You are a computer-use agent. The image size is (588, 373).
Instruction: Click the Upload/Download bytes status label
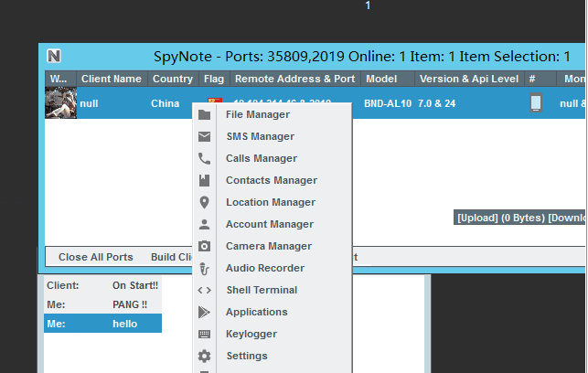click(x=519, y=218)
